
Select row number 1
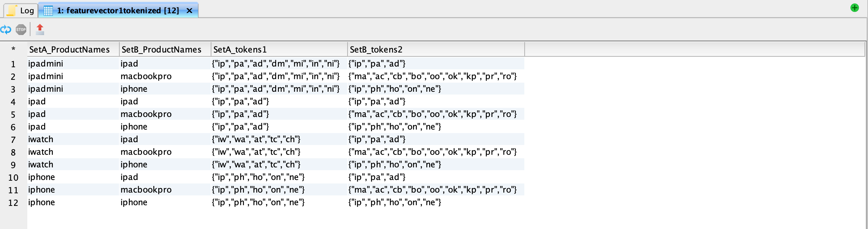point(13,64)
